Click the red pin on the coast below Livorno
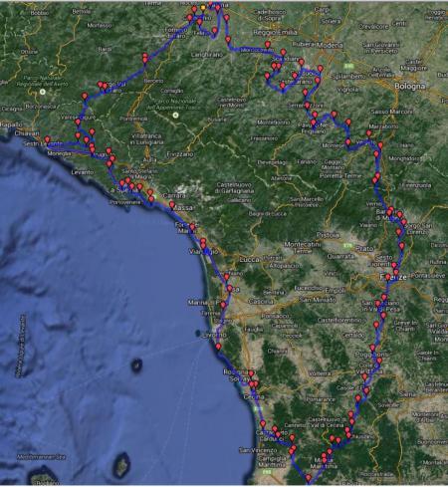448x487 pixels. 218,347
